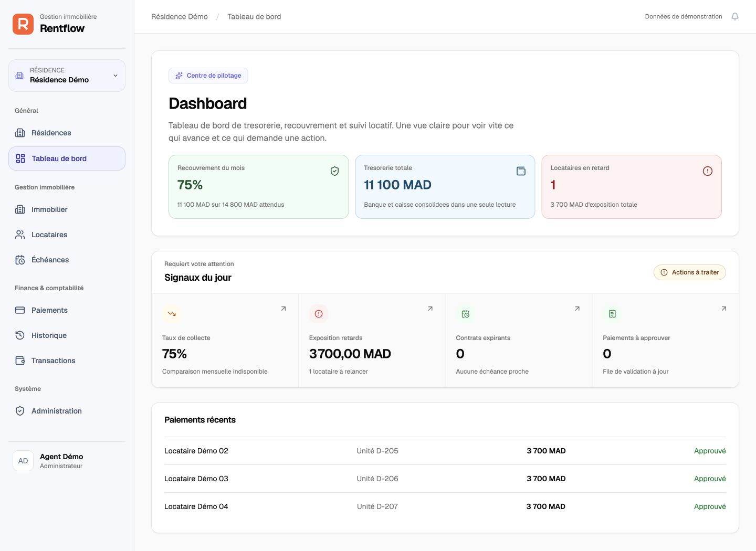Open the Taux de collecte arrow link

(283, 309)
